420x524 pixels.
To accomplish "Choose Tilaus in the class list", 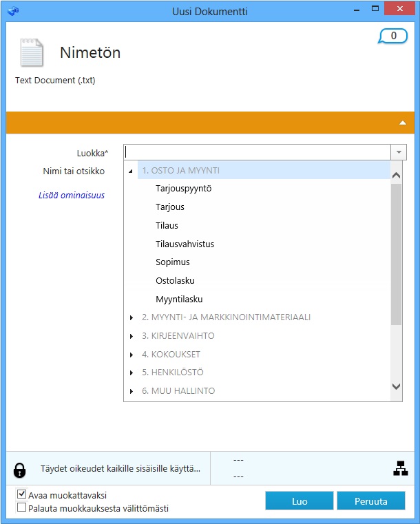I will (x=167, y=226).
